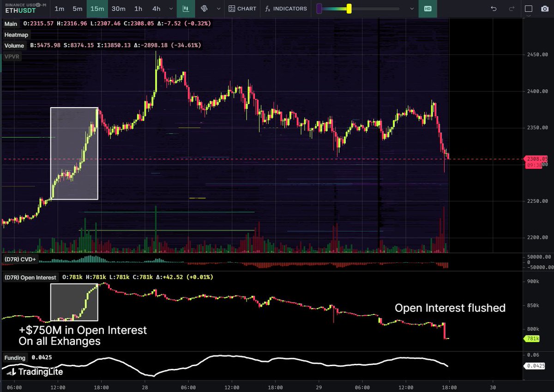Image resolution: width=554 pixels, height=392 pixels.
Task: Open the heatmap style dropdown chevron
Action: pyautogui.click(x=219, y=8)
